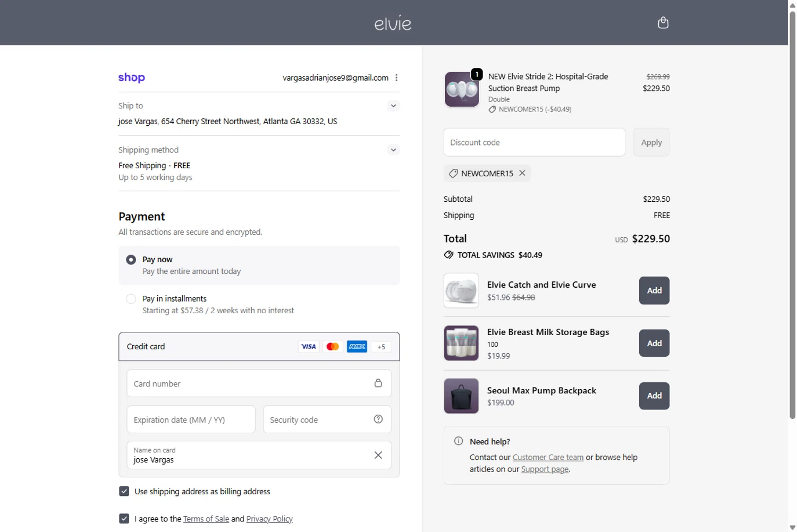Click the lock icon in card number field
Image resolution: width=797 pixels, height=532 pixels.
click(378, 383)
